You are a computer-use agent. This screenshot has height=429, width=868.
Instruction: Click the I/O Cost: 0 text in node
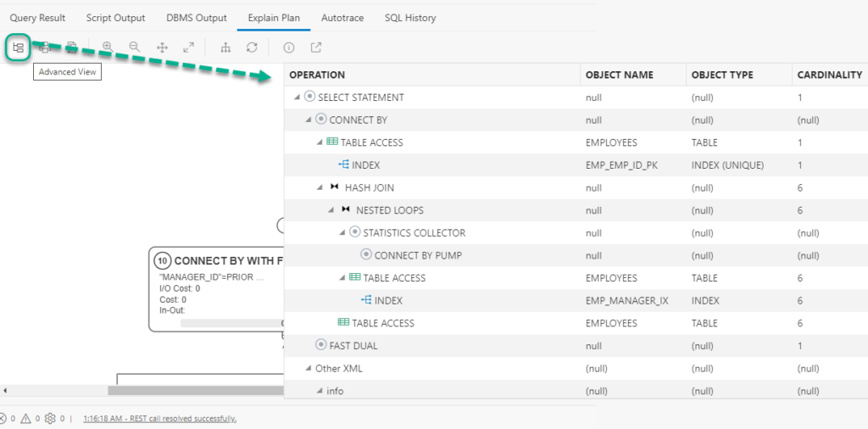click(x=180, y=288)
